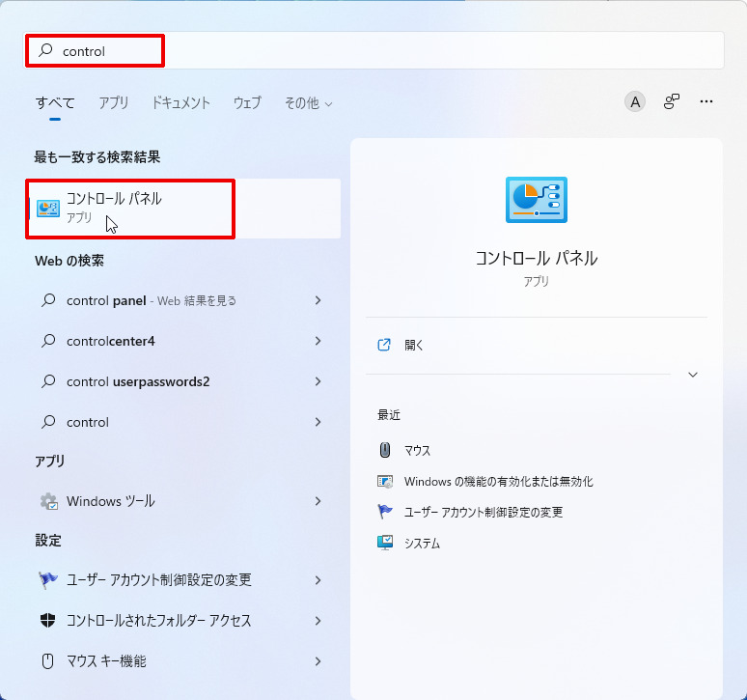The width and height of the screenshot is (747, 700).
Task: Click the search field containing 'control'
Action: click(x=373, y=50)
